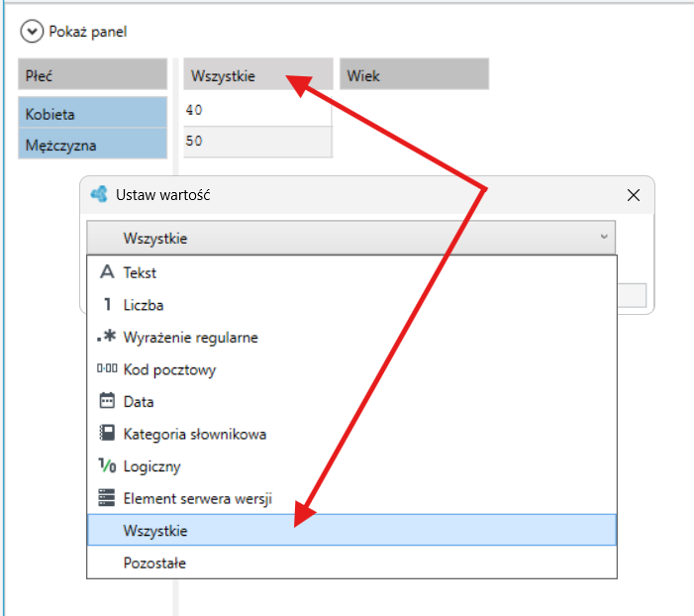Click the Pokaż panel label

pos(88,32)
